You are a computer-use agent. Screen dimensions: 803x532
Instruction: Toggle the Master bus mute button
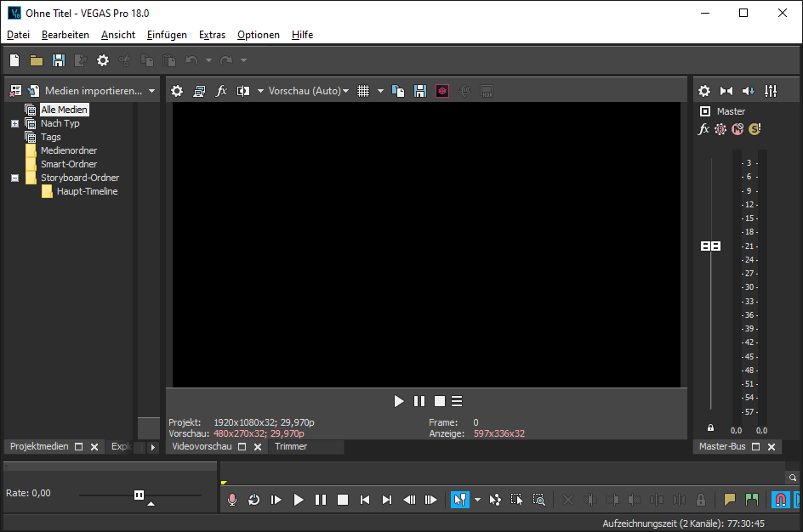738,129
